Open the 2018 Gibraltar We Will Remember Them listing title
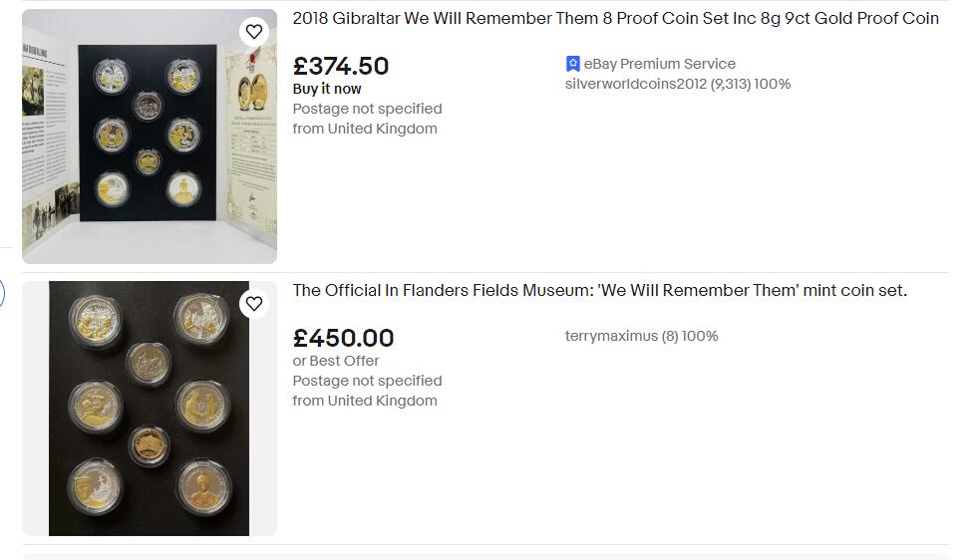 point(615,19)
